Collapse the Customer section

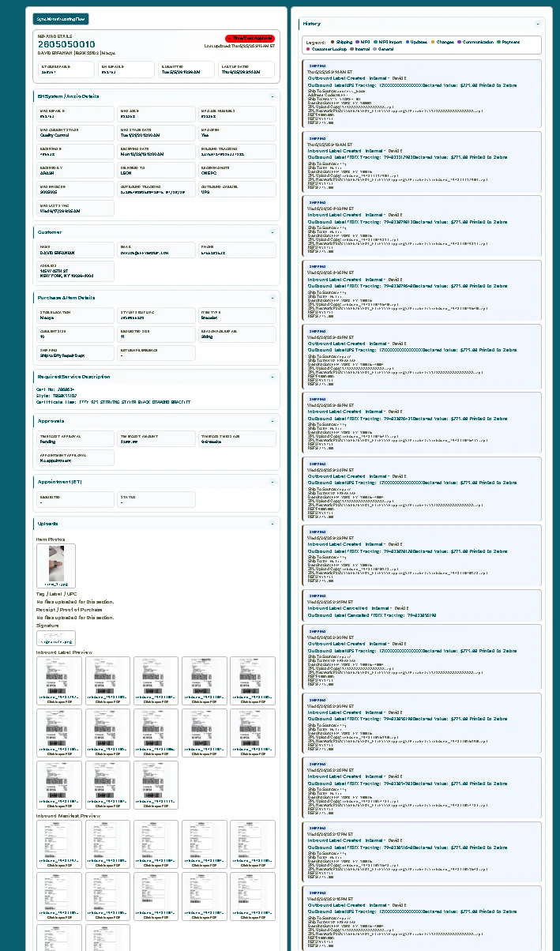coord(272,232)
